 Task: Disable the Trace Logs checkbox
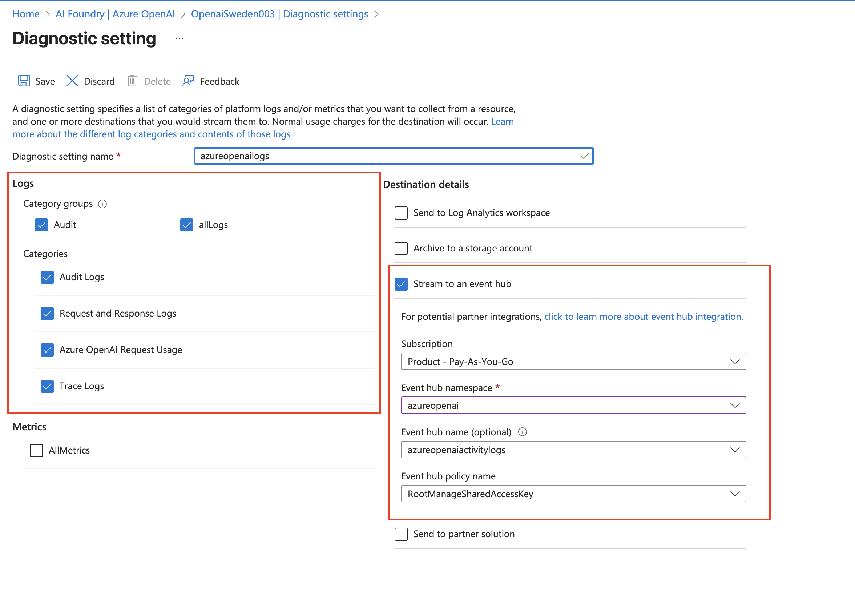(x=47, y=386)
